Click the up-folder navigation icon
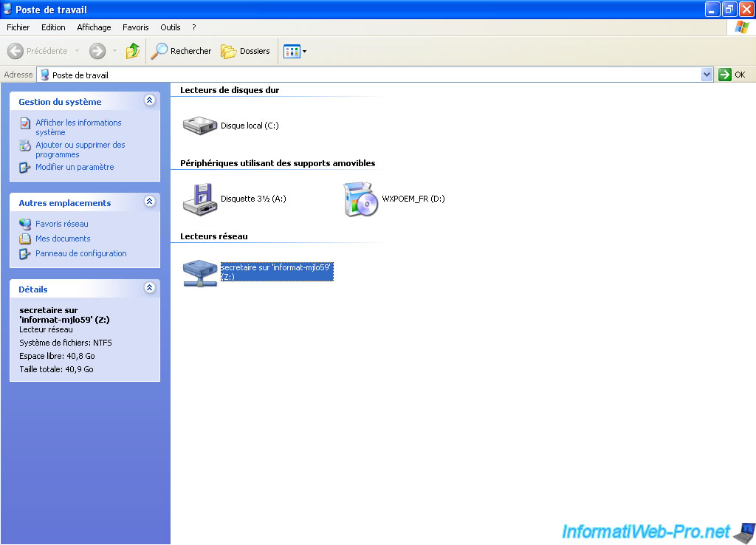Screen dimensions: 756x545 (x=133, y=51)
